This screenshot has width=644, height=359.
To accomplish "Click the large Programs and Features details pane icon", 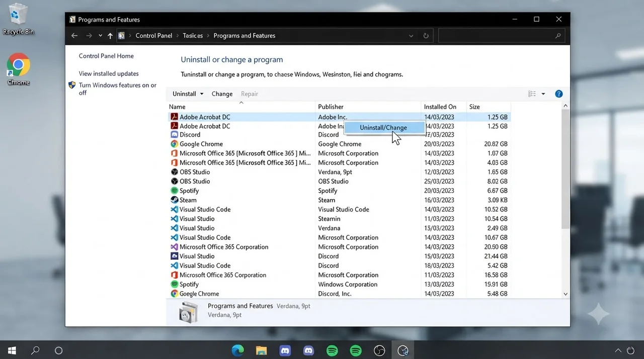I will 190,312.
